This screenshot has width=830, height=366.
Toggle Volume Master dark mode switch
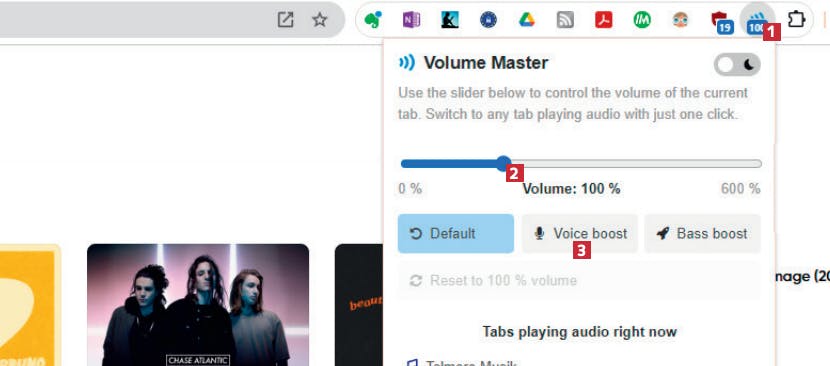point(737,65)
